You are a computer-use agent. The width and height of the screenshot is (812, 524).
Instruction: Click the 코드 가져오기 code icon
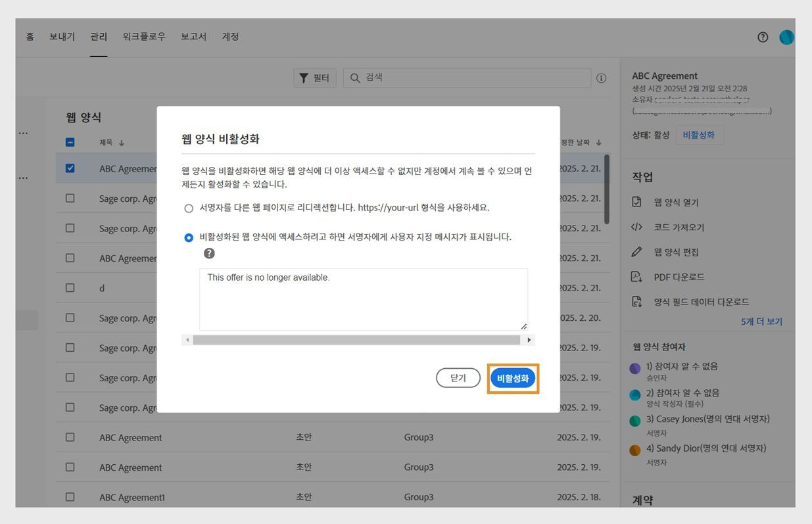click(x=637, y=227)
